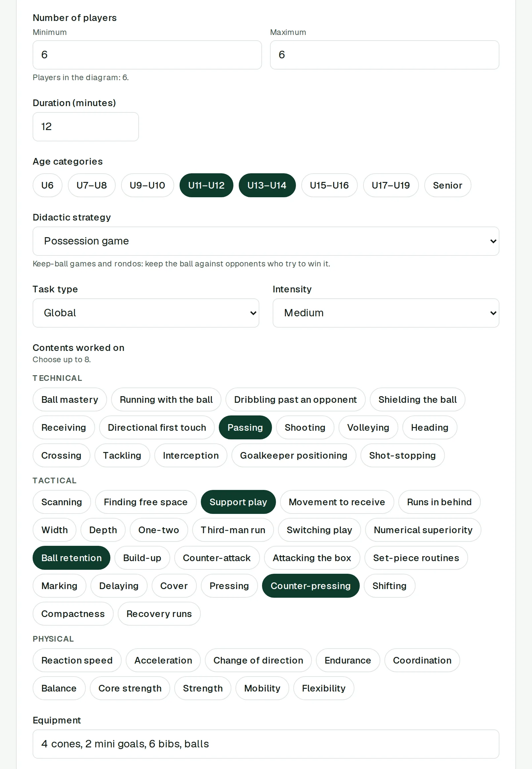The height and width of the screenshot is (769, 532).
Task: Select the Compactness chip
Action: [73, 614]
